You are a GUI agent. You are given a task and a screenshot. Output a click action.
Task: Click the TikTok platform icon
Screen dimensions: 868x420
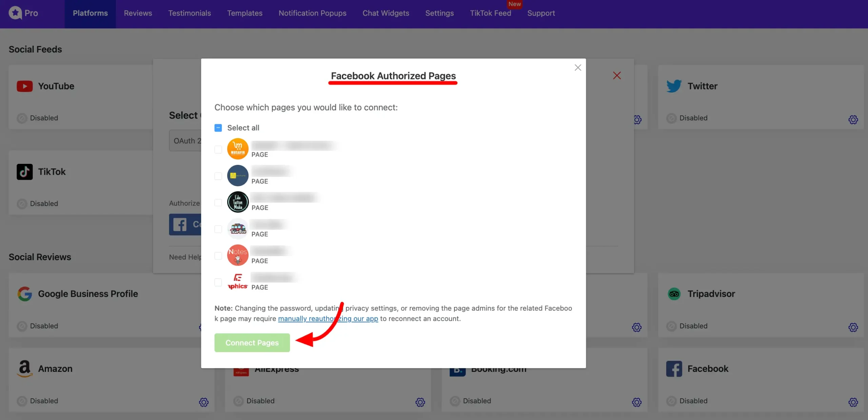pos(24,172)
